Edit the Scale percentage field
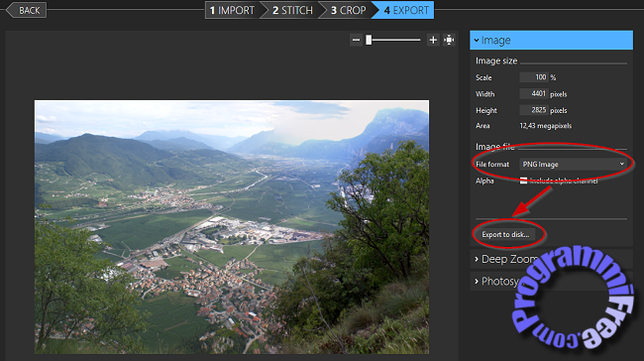Viewport: 644px width, 361px height. coord(533,77)
